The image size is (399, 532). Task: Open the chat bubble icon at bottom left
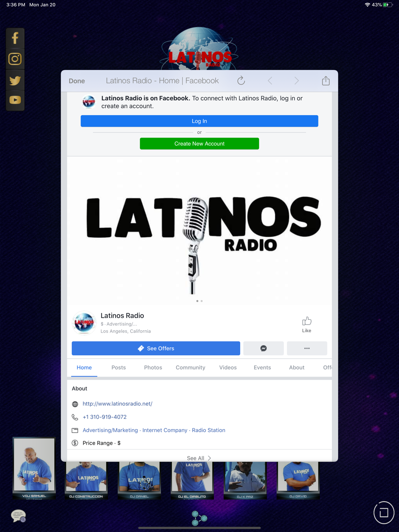click(18, 516)
